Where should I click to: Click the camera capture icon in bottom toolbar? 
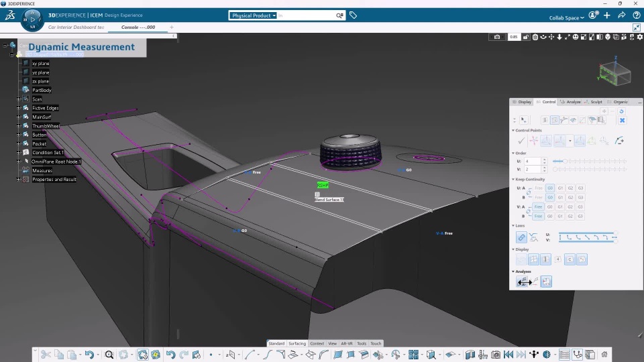coord(496,355)
